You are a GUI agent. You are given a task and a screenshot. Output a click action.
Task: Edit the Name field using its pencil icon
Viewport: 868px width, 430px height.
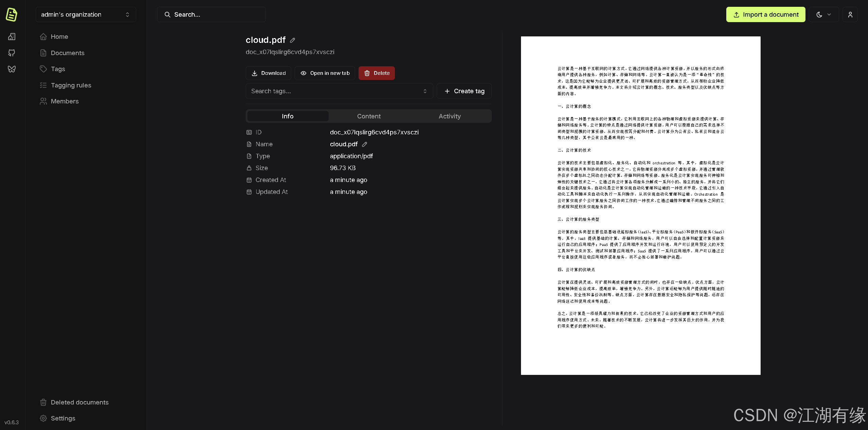click(x=364, y=144)
